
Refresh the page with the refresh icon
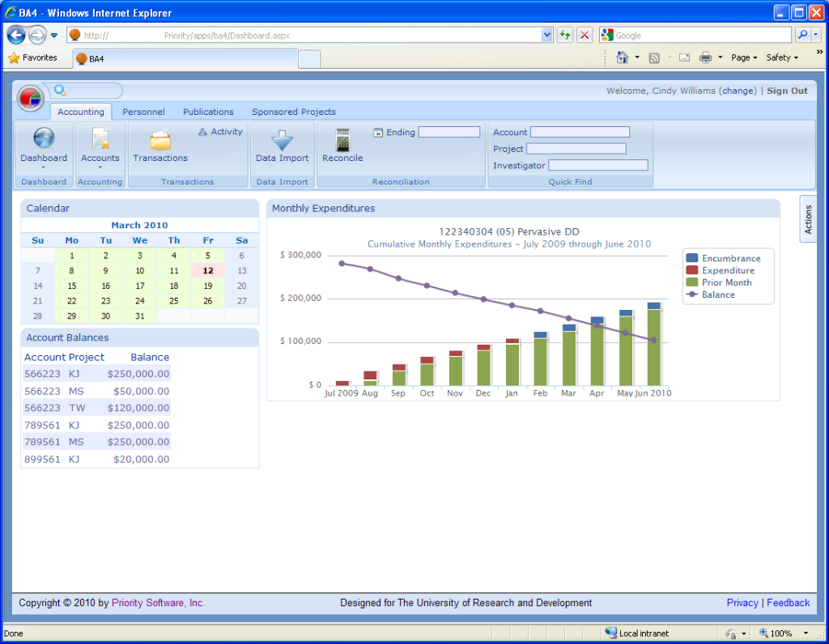click(564, 35)
